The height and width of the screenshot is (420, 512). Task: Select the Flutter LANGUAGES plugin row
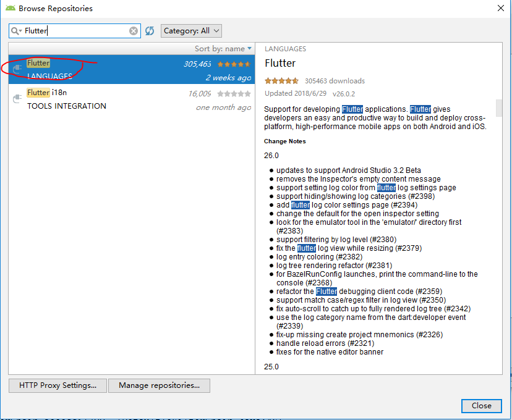[132, 69]
